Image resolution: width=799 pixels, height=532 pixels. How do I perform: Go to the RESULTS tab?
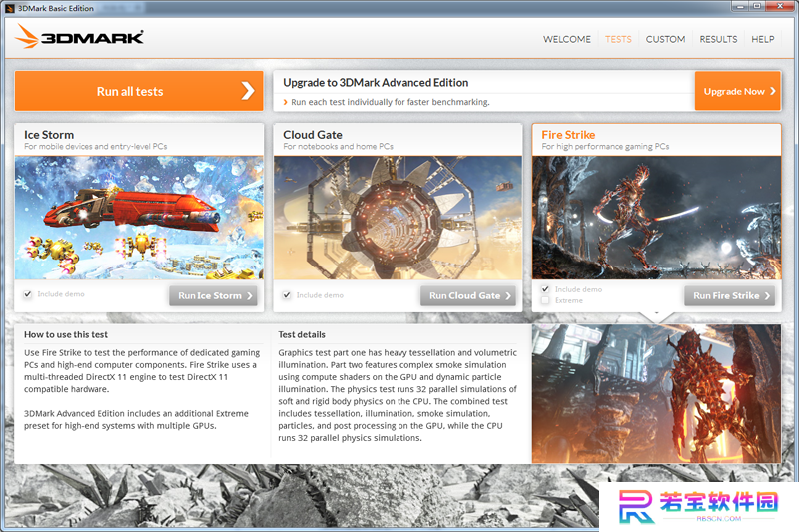718,39
